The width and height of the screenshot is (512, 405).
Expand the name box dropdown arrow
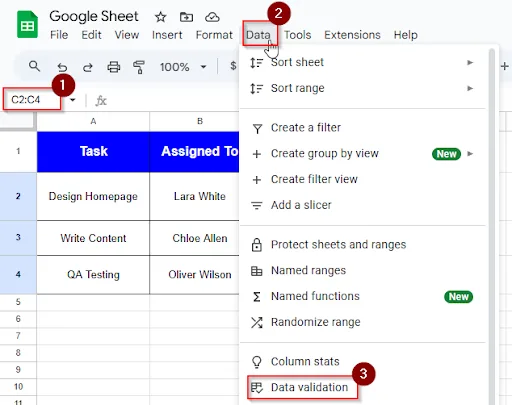coord(73,100)
